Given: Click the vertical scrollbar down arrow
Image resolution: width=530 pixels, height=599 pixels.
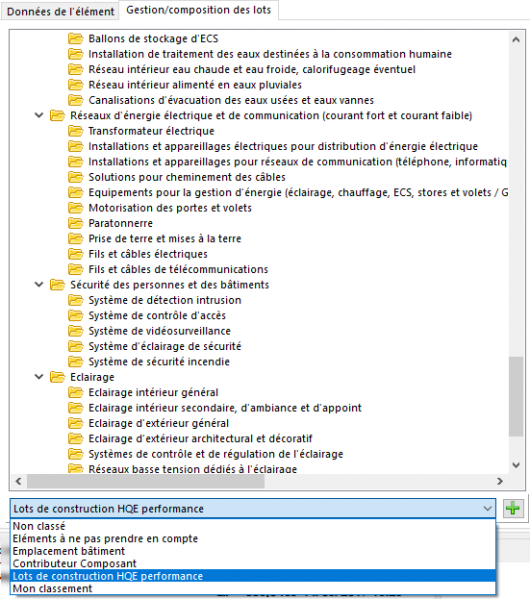Looking at the screenshot, I should click(516, 465).
